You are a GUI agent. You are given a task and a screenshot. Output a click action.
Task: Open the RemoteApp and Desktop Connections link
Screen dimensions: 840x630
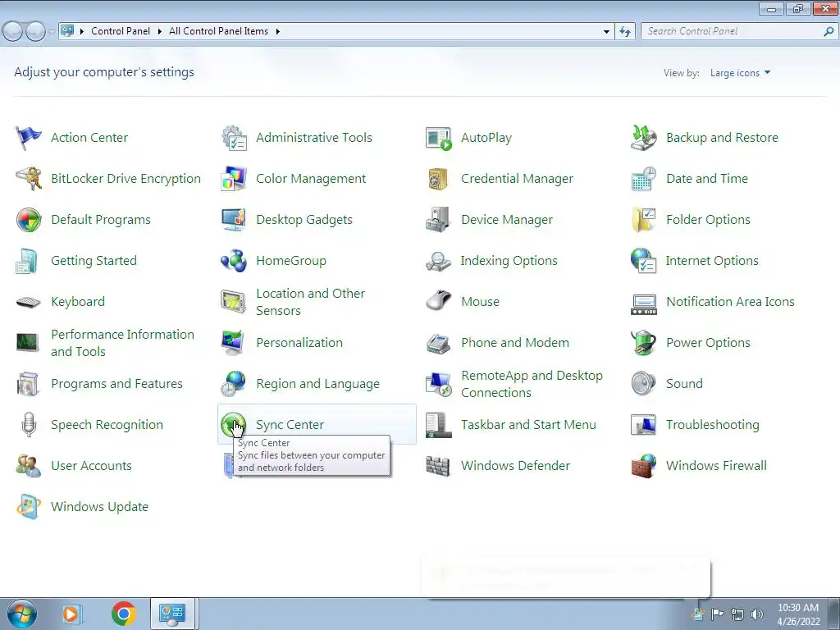pyautogui.click(x=532, y=384)
